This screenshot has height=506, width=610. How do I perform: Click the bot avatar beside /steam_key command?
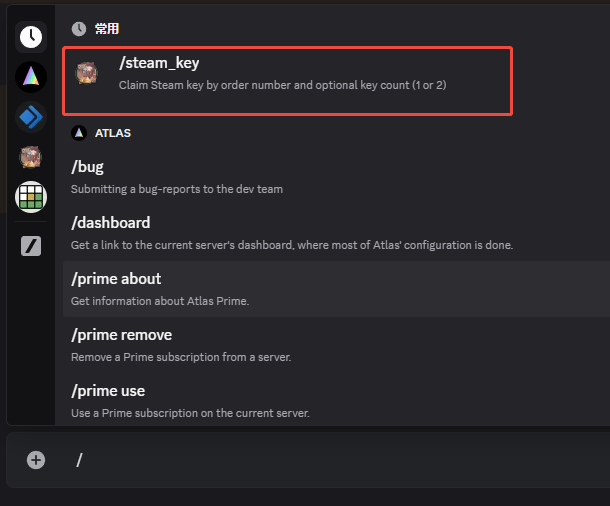(x=87, y=73)
